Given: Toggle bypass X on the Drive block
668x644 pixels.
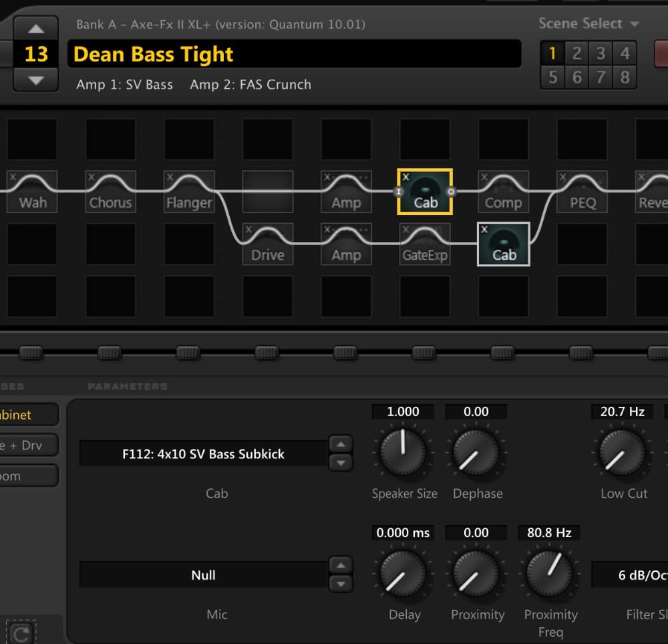Looking at the screenshot, I should (x=248, y=229).
